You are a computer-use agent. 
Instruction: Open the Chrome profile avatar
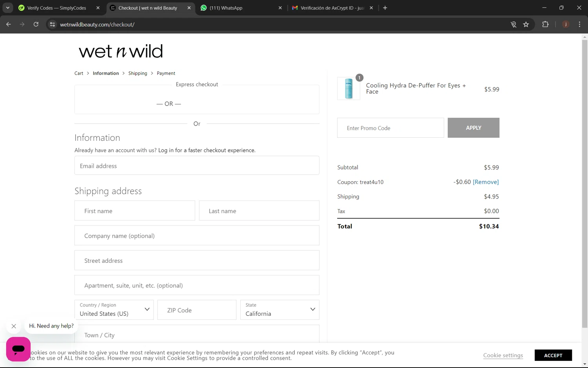click(566, 24)
